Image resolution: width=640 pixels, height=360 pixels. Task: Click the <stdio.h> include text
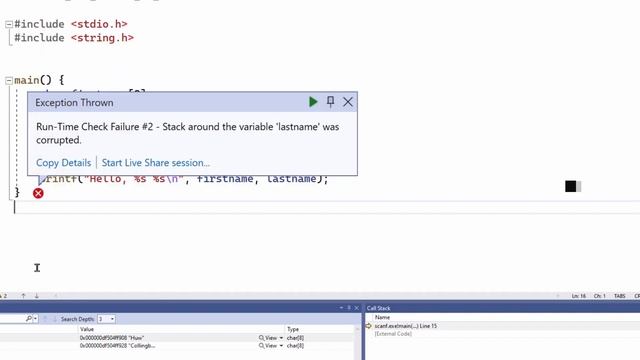pos(99,24)
